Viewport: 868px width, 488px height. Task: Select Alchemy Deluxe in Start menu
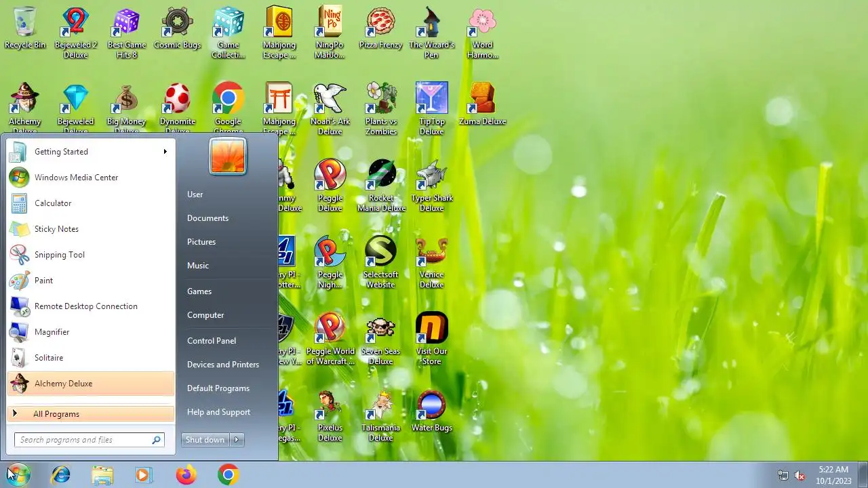(x=90, y=384)
